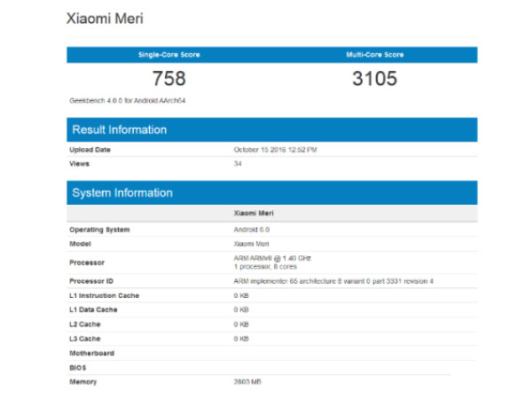Screen dimensions: 532x399
Task: Click the L2 Cache label
Action: tap(85, 325)
